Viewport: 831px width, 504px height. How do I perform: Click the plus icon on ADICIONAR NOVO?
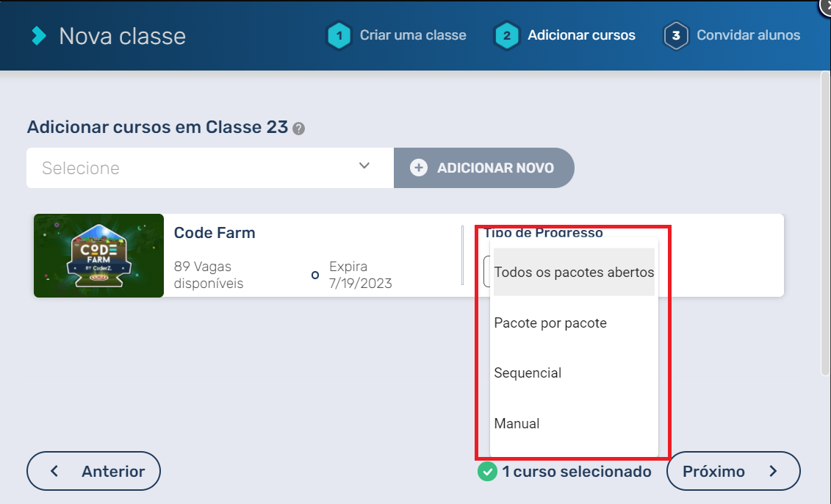pyautogui.click(x=419, y=168)
